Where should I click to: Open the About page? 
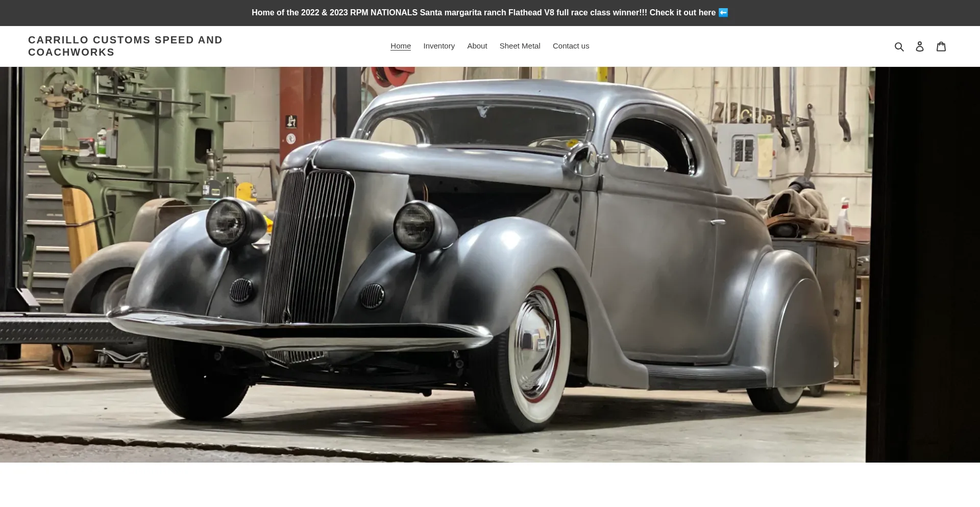point(477,46)
